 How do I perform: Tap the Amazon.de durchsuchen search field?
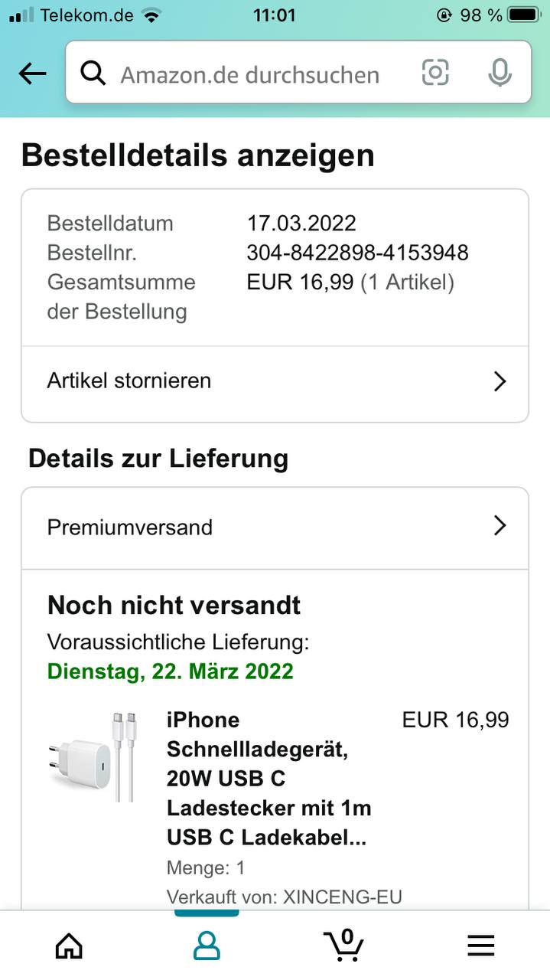tap(252, 74)
